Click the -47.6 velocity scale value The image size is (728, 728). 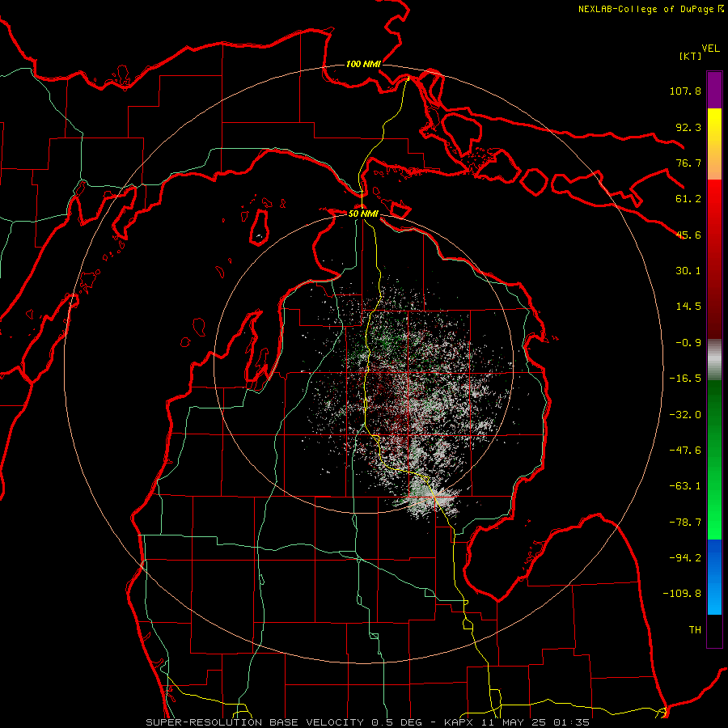(685, 451)
